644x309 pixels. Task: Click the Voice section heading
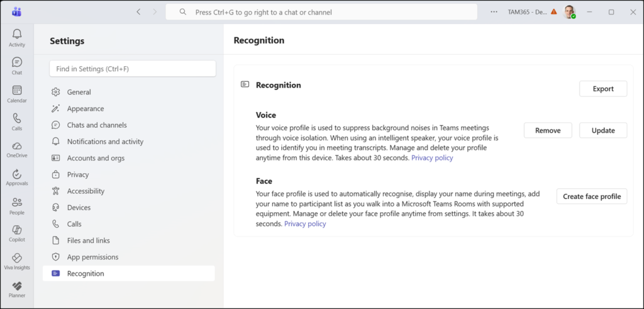click(x=266, y=115)
